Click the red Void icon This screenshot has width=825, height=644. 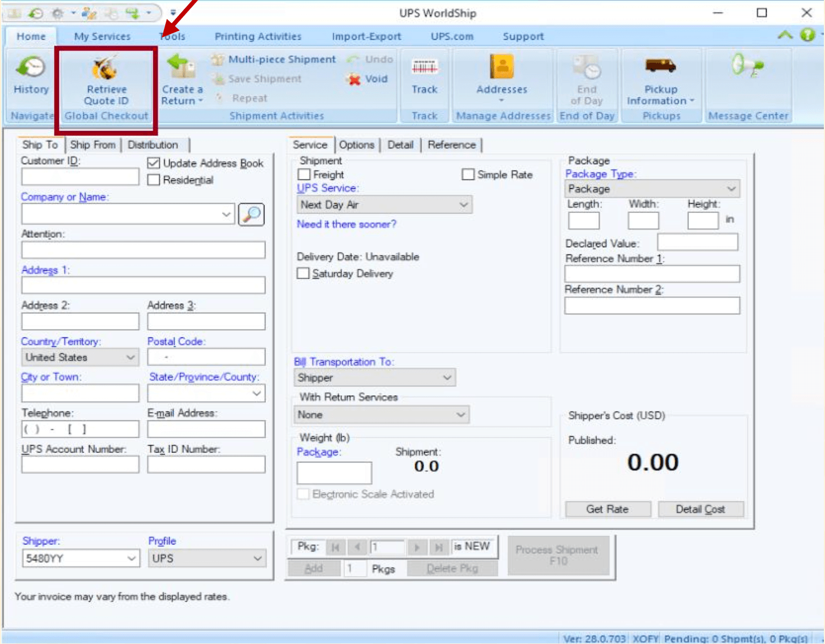pos(354,79)
